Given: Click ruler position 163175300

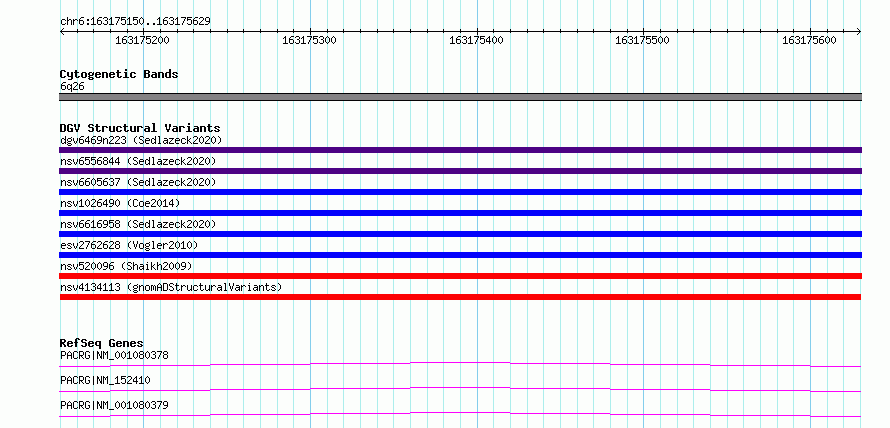Looking at the screenshot, I should pyautogui.click(x=309, y=40).
